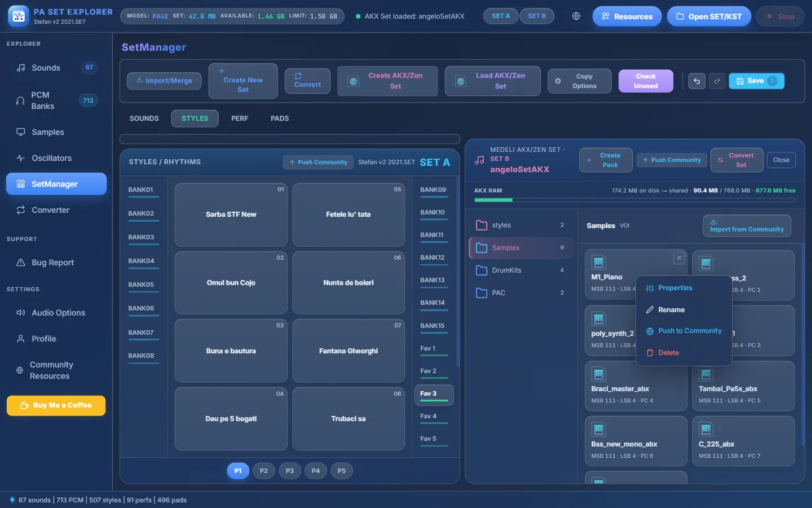
Task: Select the Fantana Gheorghi style
Action: click(x=348, y=351)
